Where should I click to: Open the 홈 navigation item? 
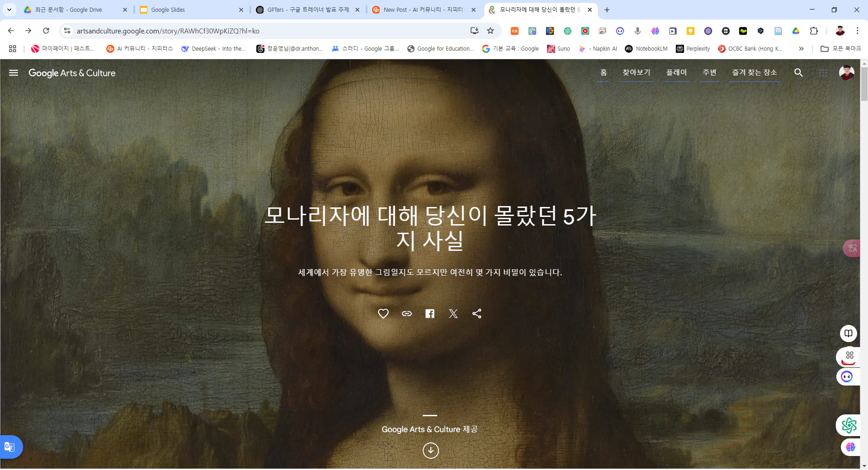(604, 72)
